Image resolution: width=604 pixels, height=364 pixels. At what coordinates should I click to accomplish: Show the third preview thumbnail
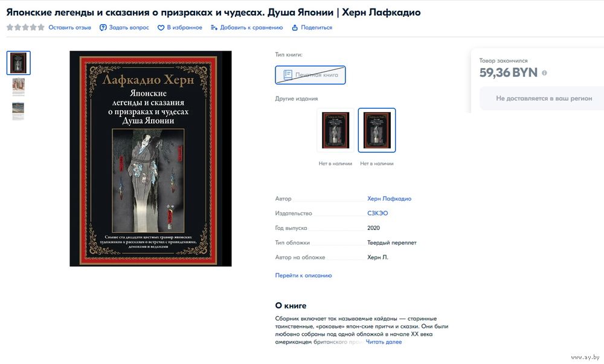18,111
